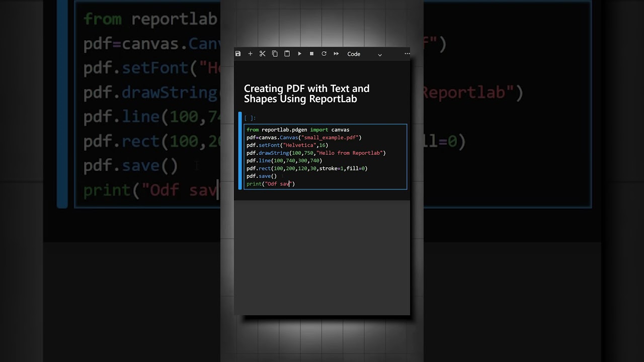Click the canvas.Canvas small_example.pdf line
The width and height of the screenshot is (644, 362).
click(x=304, y=137)
